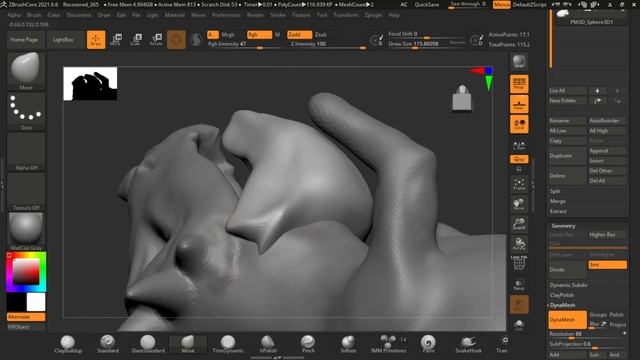Select the TrimDynamic brush
Screen dimensions: 640x360
coord(228,344)
